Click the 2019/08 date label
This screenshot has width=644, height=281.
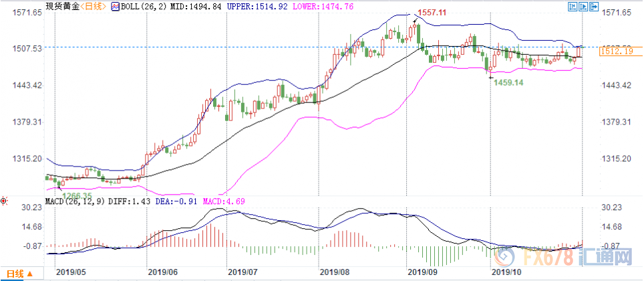point(334,272)
